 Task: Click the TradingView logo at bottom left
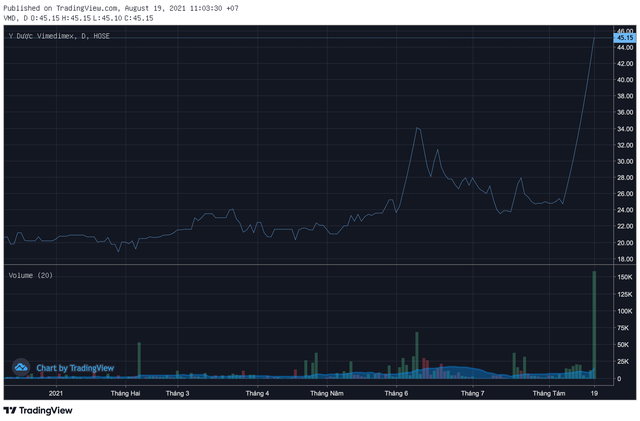(x=37, y=410)
